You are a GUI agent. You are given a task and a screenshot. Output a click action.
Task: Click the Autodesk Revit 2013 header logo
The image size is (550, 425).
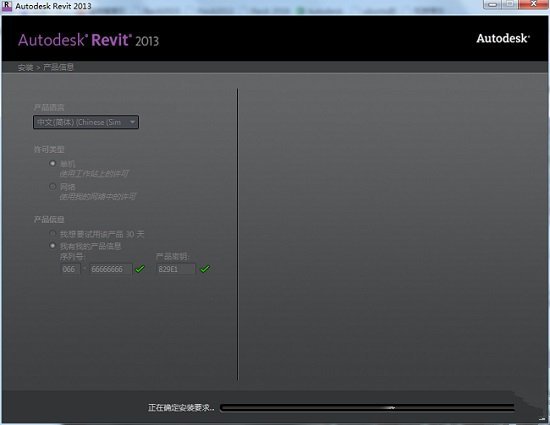[x=88, y=40]
